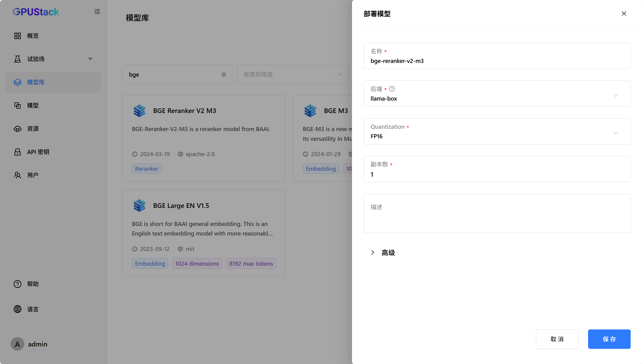
Task: Collapse the sidebar with the hamburger icon
Action: 97,11
